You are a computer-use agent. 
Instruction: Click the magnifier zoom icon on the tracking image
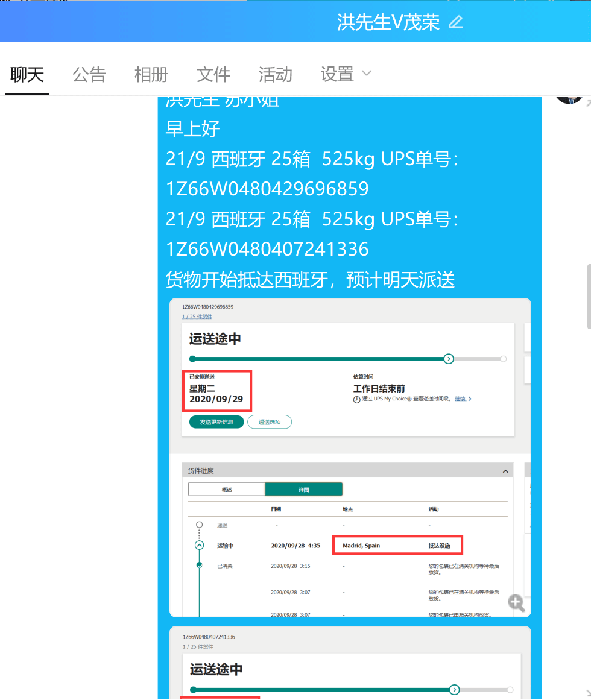516,603
